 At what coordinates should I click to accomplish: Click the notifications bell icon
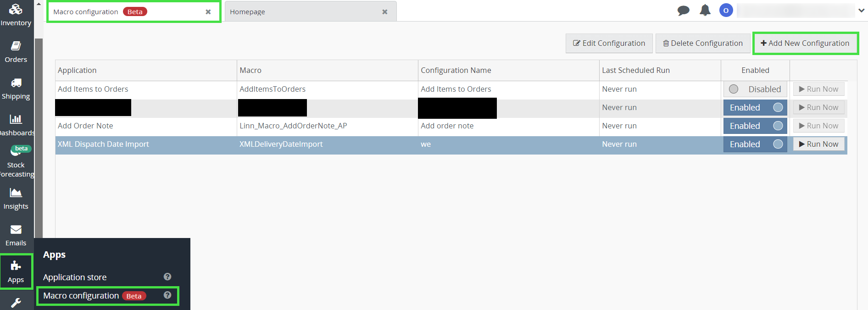705,11
